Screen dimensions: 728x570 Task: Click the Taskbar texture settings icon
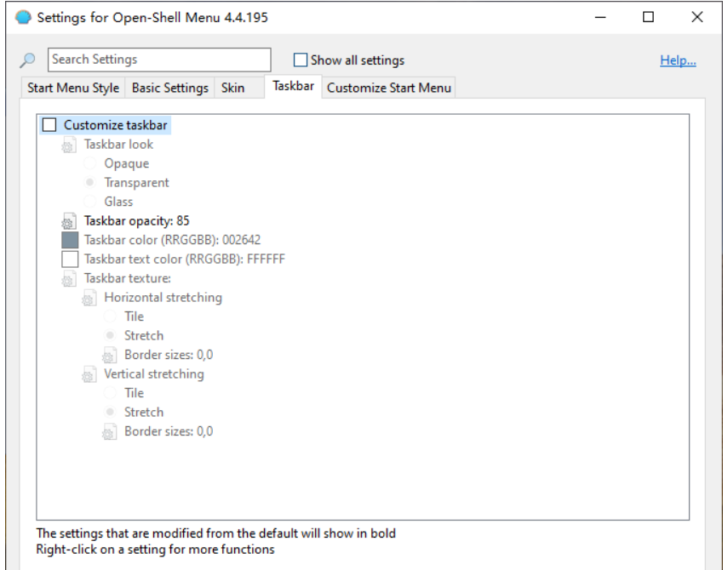pos(69,279)
